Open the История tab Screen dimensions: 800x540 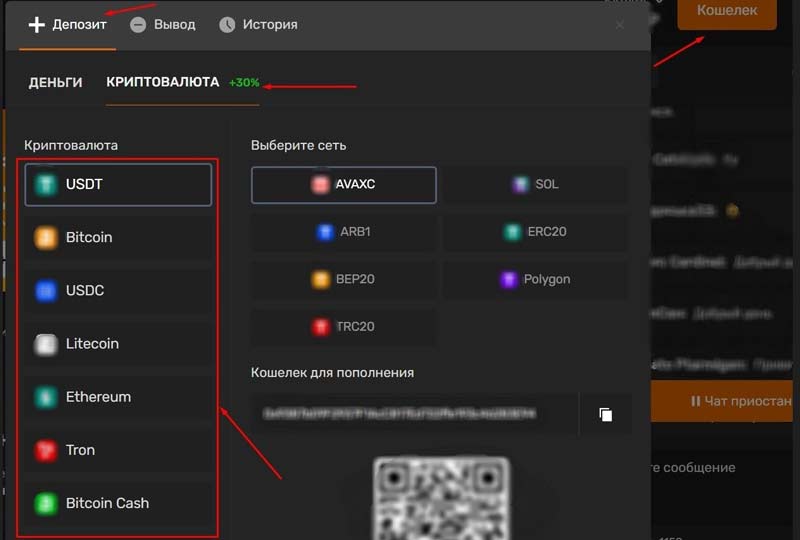click(x=258, y=24)
